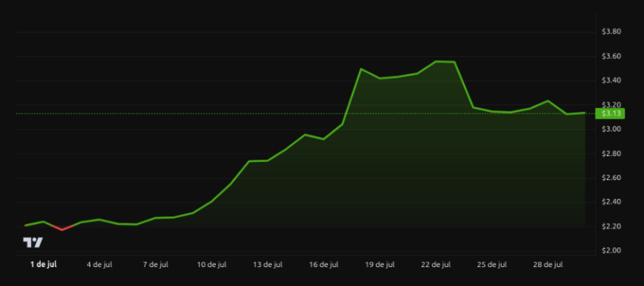Select the 19 de jul date label
This screenshot has width=644, height=286.
click(380, 265)
